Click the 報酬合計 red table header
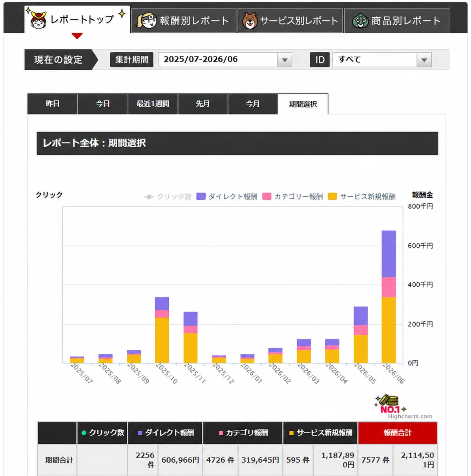The image size is (471, 476). tap(398, 433)
